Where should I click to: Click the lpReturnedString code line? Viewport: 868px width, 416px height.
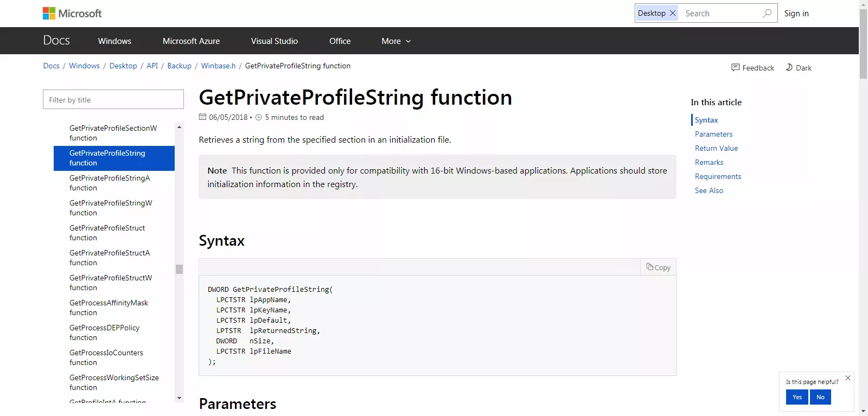coord(268,330)
